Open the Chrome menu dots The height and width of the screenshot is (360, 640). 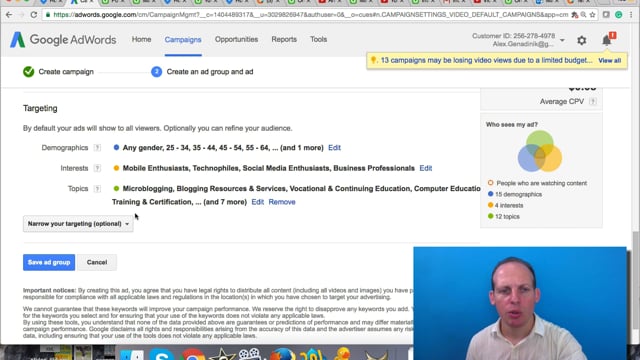[x=631, y=15]
